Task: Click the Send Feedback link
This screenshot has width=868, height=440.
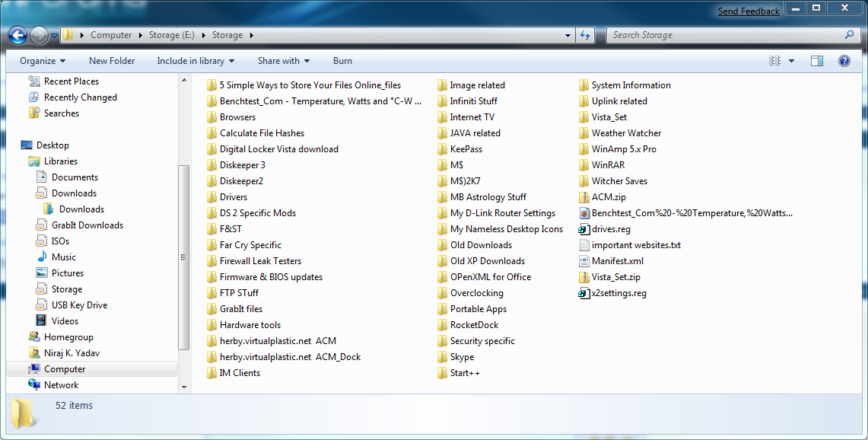Action: click(x=749, y=11)
